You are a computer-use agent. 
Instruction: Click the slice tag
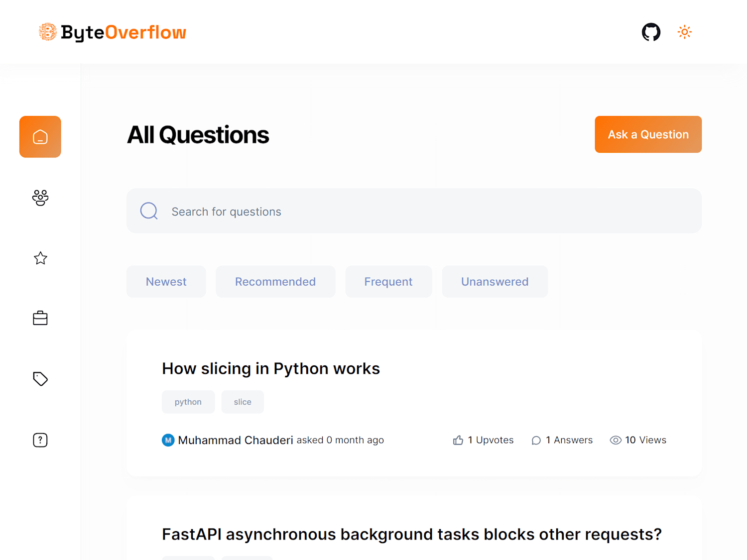coord(243,402)
